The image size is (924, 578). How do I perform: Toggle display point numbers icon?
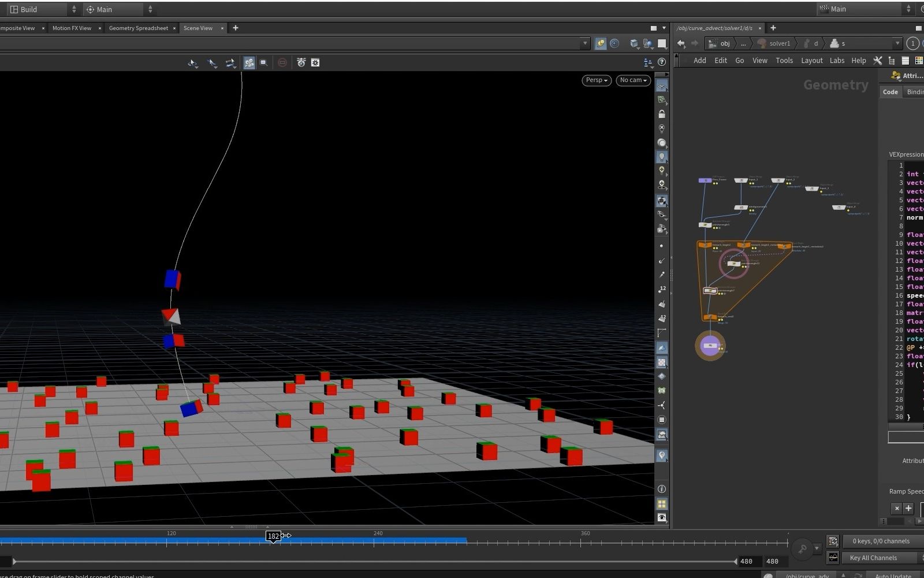click(662, 290)
